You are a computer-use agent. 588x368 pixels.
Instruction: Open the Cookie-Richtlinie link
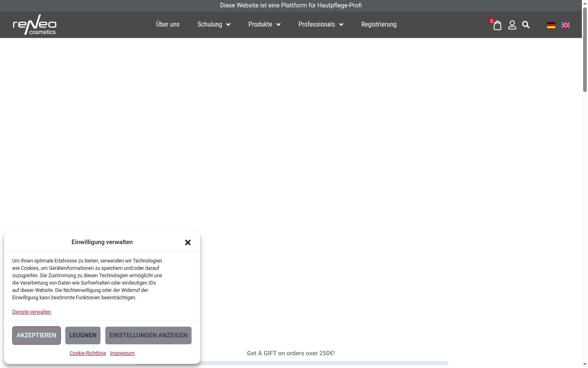[x=88, y=353]
